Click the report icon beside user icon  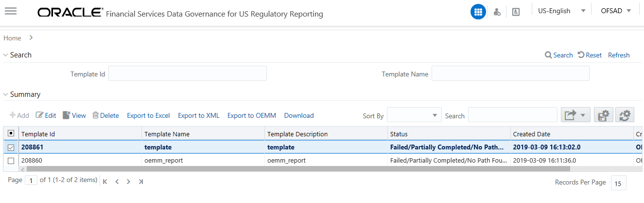point(516,12)
